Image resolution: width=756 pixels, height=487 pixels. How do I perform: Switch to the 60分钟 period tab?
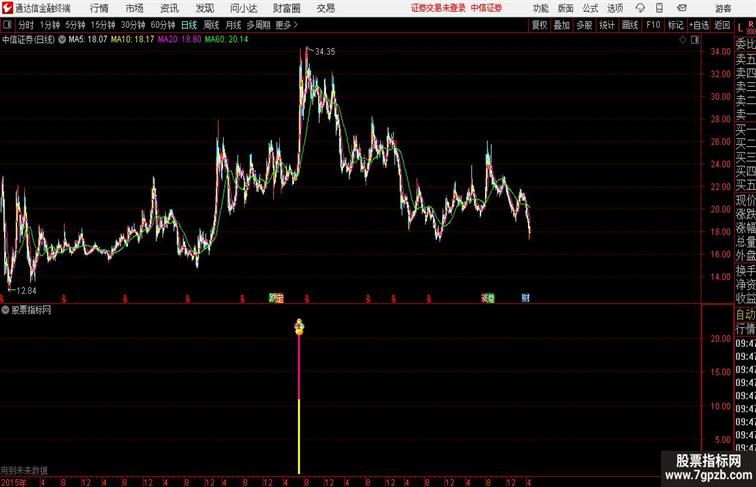coord(163,25)
